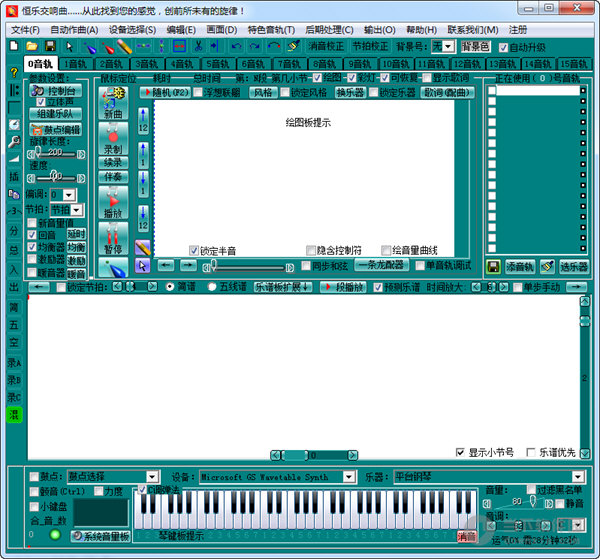Viewport: 600px width, 559px height.
Task: Click the yellow question mark help icon
Action: pos(14,72)
